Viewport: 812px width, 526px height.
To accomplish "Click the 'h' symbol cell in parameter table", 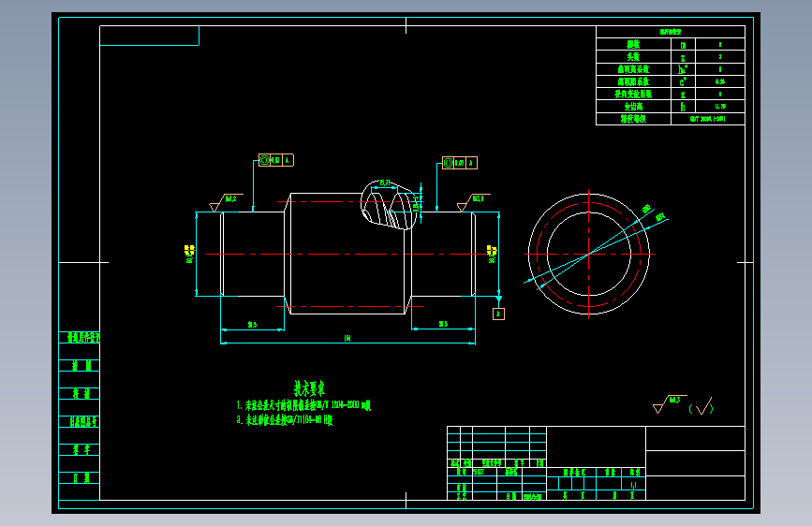I will (683, 107).
